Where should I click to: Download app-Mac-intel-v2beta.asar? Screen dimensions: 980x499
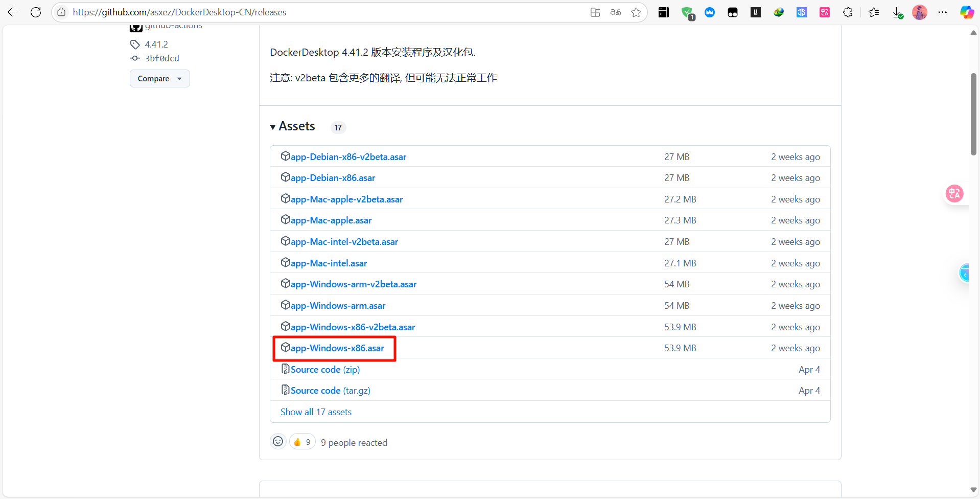[x=344, y=241]
